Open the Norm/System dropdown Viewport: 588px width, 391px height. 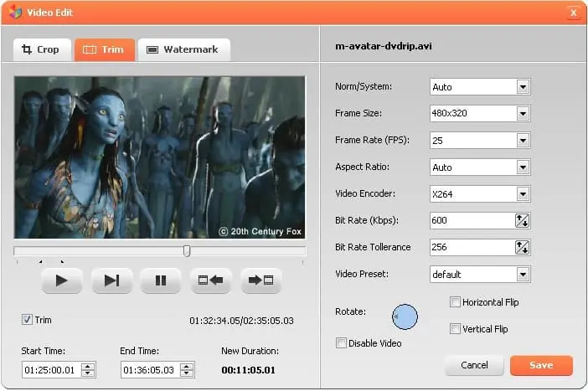click(523, 87)
